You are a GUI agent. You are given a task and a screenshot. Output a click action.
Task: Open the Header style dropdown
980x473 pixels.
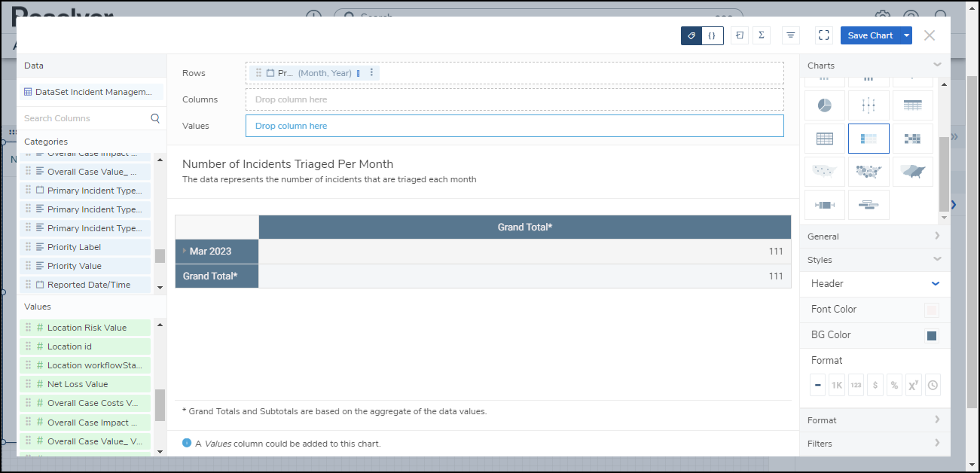(936, 284)
